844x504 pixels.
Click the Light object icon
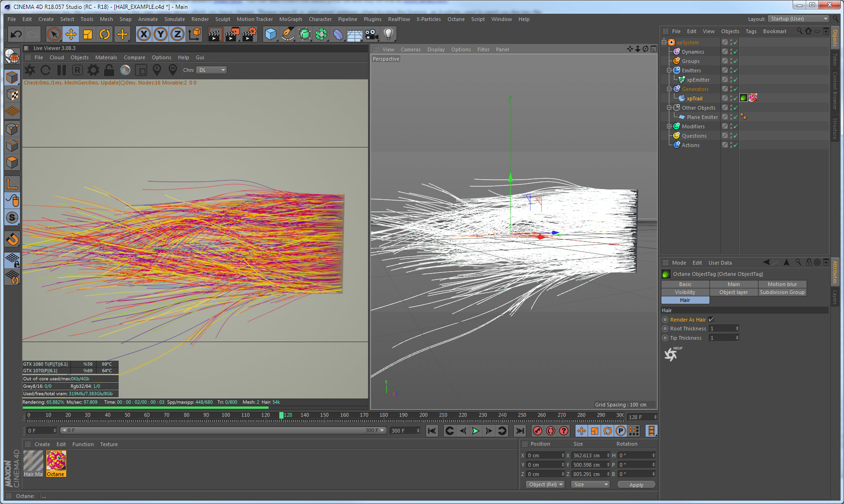tap(388, 34)
